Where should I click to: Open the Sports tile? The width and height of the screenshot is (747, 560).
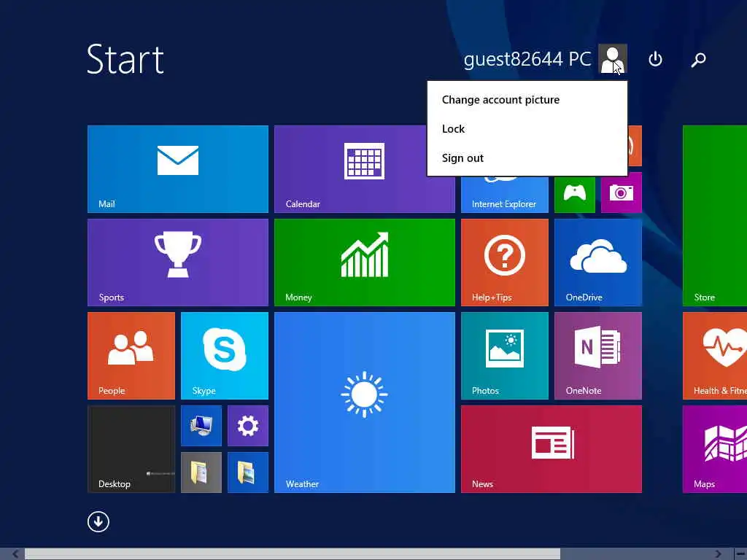tap(178, 262)
